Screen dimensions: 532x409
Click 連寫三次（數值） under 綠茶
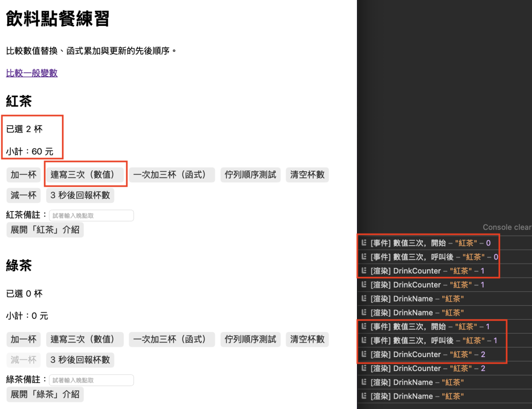coord(85,339)
